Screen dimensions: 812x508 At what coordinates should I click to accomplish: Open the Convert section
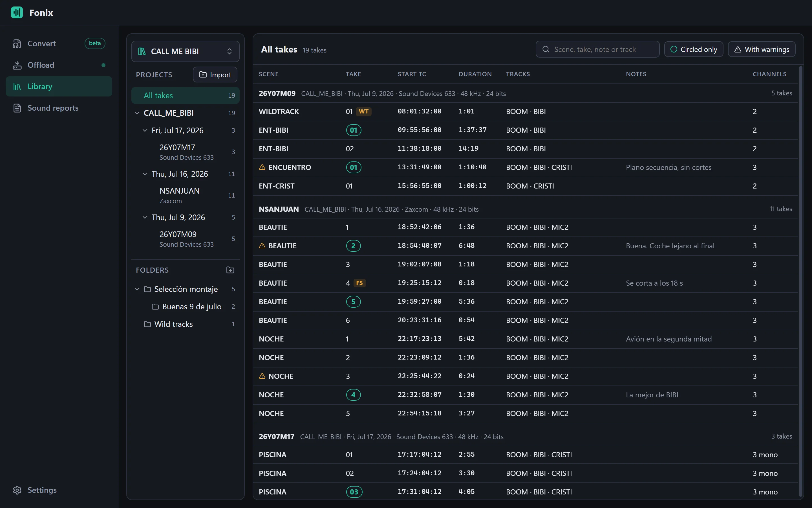tap(59, 44)
